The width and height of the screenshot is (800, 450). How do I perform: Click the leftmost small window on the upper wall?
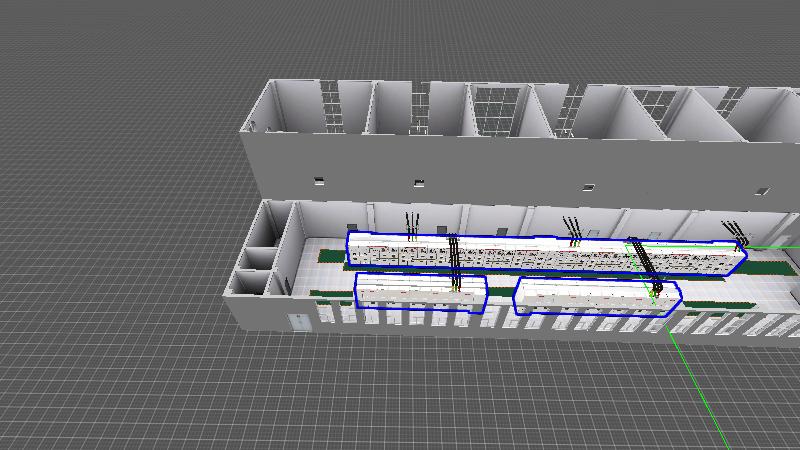pyautogui.click(x=319, y=180)
